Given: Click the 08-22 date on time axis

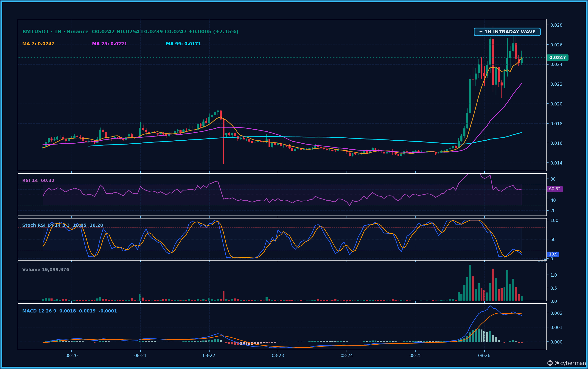Looking at the screenshot, I should [x=209, y=356].
